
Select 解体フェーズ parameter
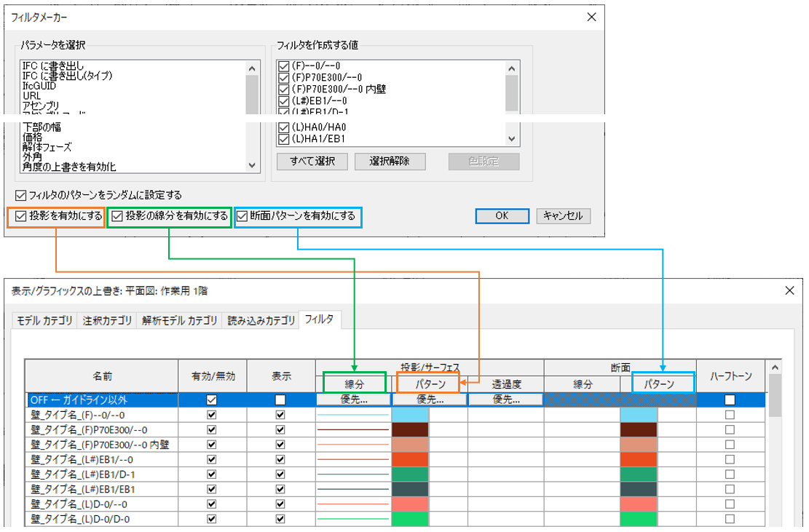(47, 147)
